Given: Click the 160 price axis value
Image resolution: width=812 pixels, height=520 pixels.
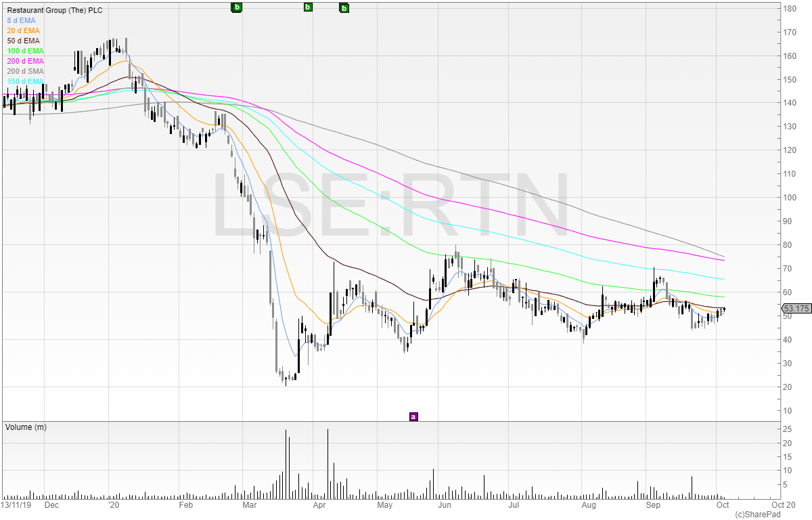Looking at the screenshot, I should click(790, 56).
